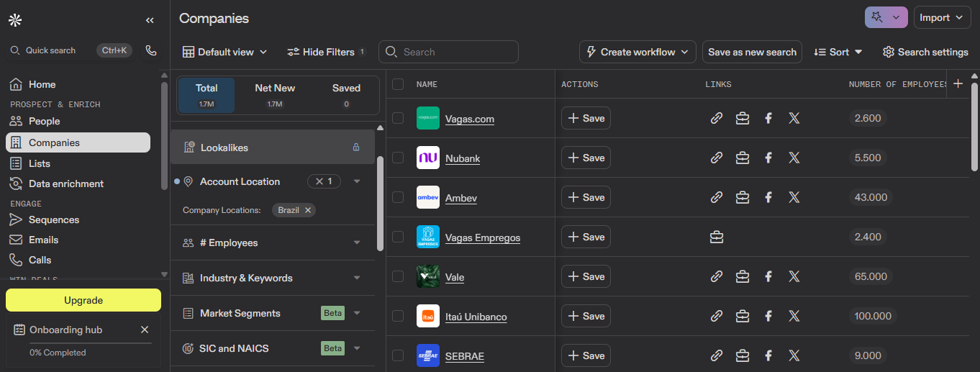
Task: Open Emails in sidebar
Action: (78, 240)
